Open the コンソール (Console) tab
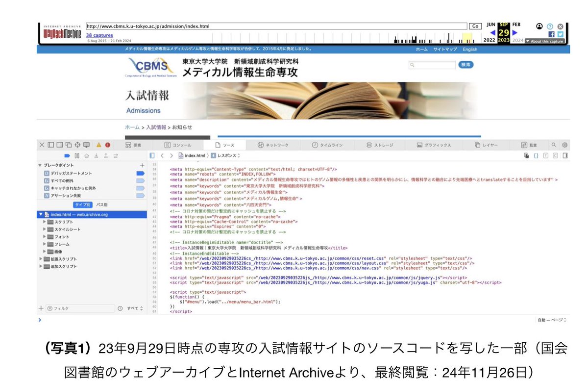The height and width of the screenshot is (382, 588). tap(177, 145)
